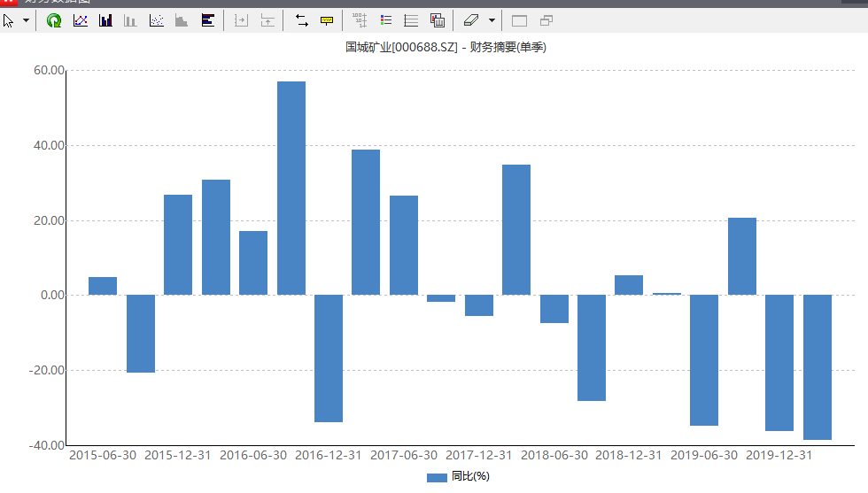This screenshot has height=493, width=868.
Task: Click the x-axis label 2019-06-30
Action: click(704, 455)
